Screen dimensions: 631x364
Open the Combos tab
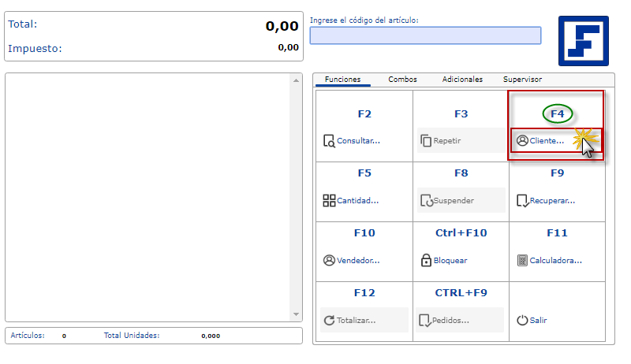click(x=402, y=80)
